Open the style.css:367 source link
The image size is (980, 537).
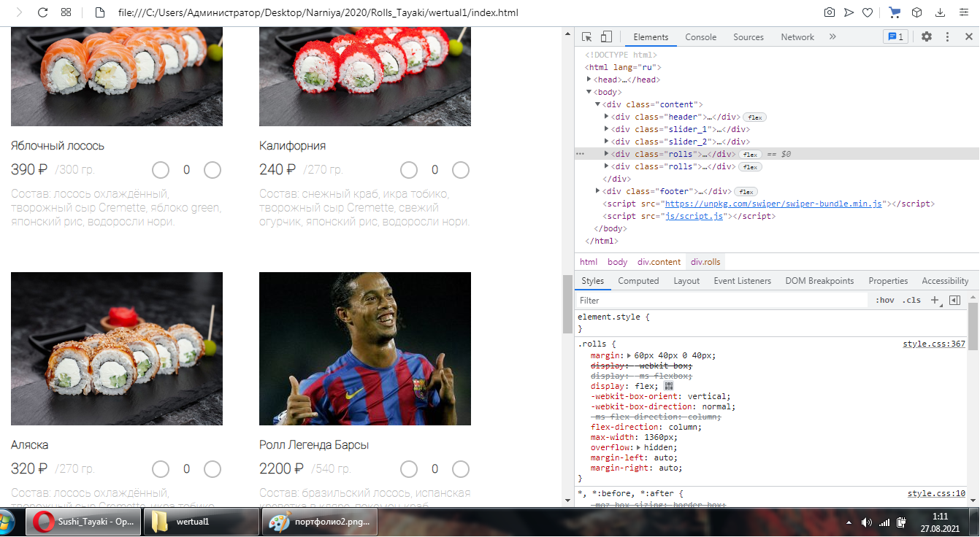tap(934, 344)
